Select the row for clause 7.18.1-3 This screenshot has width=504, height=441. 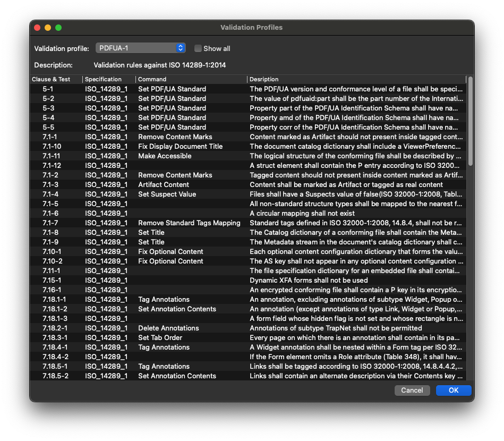pyautogui.click(x=248, y=319)
